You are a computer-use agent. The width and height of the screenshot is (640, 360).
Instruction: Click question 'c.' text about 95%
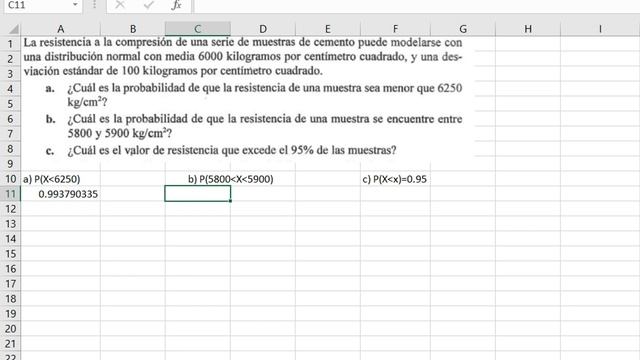coord(221,150)
